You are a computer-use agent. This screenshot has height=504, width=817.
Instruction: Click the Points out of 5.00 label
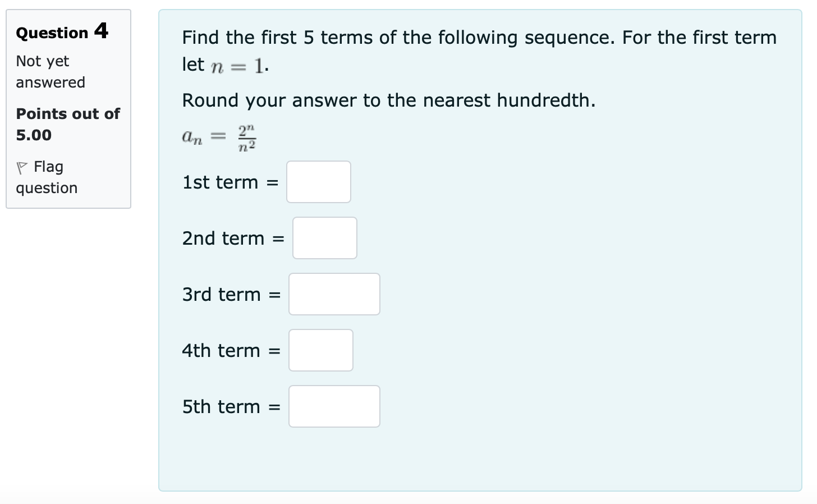point(68,124)
